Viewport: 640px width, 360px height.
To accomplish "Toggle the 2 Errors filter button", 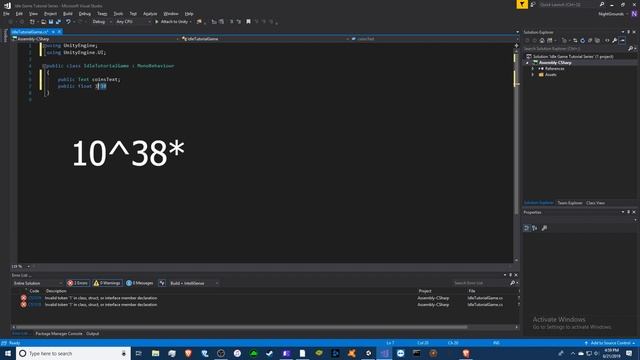I will 78,283.
